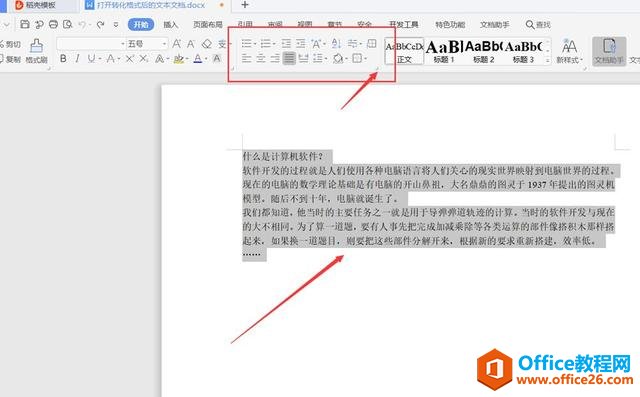Click the sort icon in paragraph group

(x=336, y=43)
